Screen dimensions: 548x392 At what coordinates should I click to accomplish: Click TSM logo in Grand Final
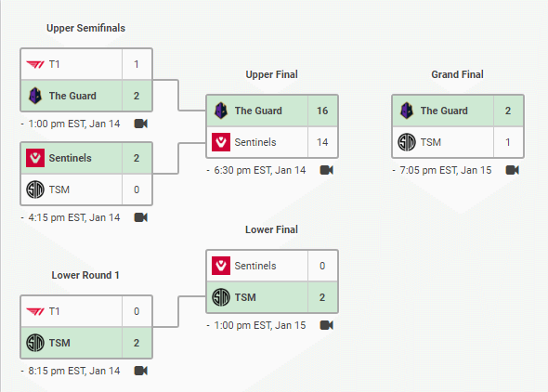[407, 142]
